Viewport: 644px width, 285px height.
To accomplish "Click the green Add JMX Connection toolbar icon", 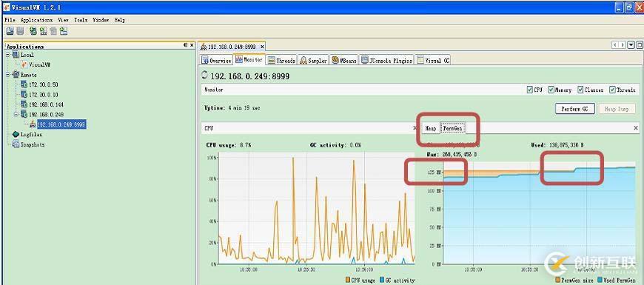I will point(33,31).
